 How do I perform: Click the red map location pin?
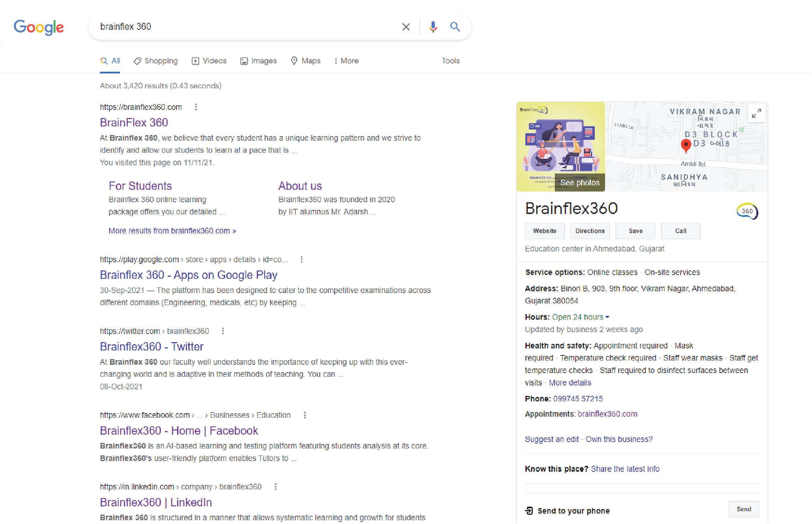[686, 145]
